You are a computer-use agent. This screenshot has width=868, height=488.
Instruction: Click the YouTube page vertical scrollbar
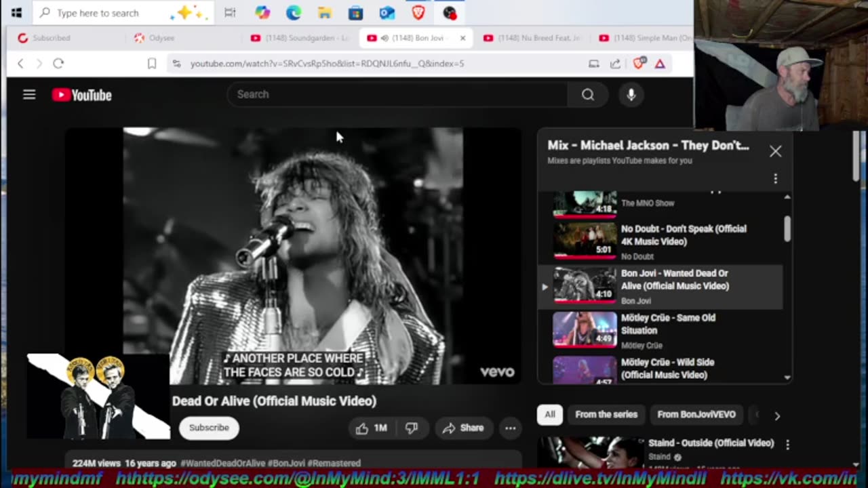[856, 156]
